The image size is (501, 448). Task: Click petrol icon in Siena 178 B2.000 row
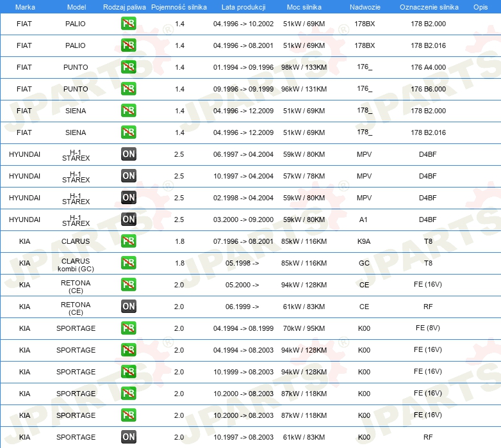128,111
